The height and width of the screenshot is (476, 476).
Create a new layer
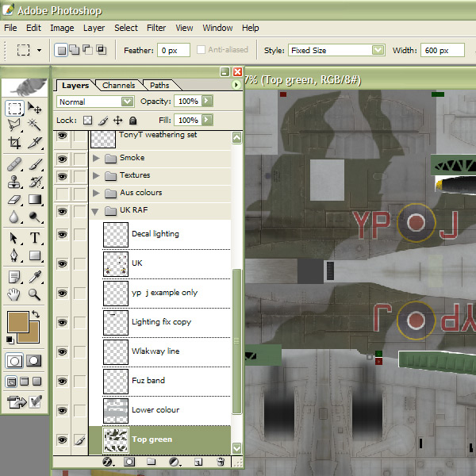point(198,462)
